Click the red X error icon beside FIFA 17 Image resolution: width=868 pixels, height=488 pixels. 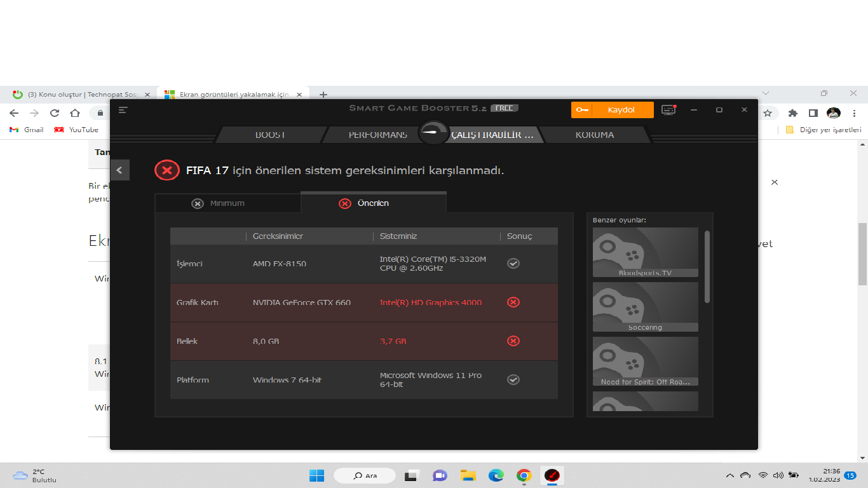[x=166, y=170]
